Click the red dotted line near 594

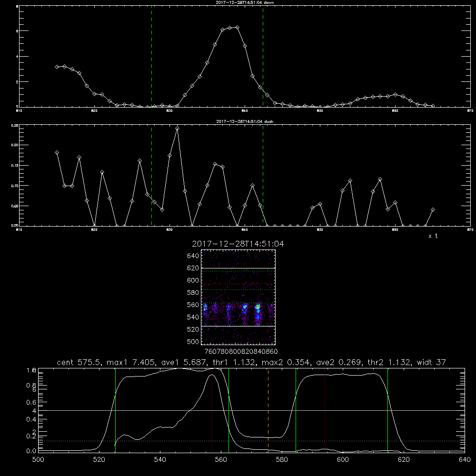tap(325, 410)
